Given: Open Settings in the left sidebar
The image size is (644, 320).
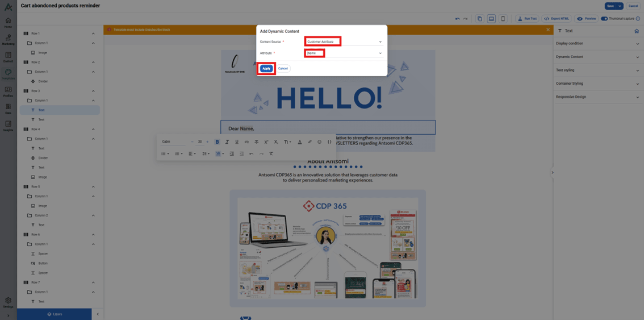Looking at the screenshot, I should (x=8, y=302).
